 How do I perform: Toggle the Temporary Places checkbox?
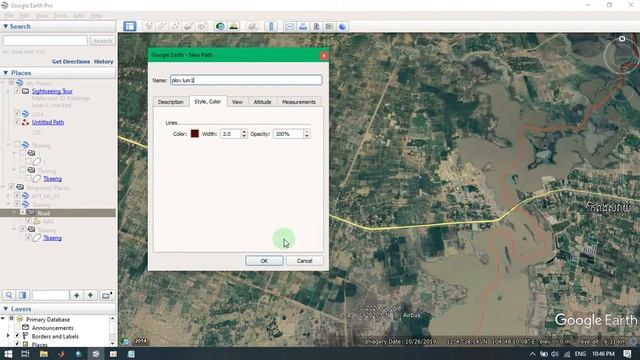12,187
